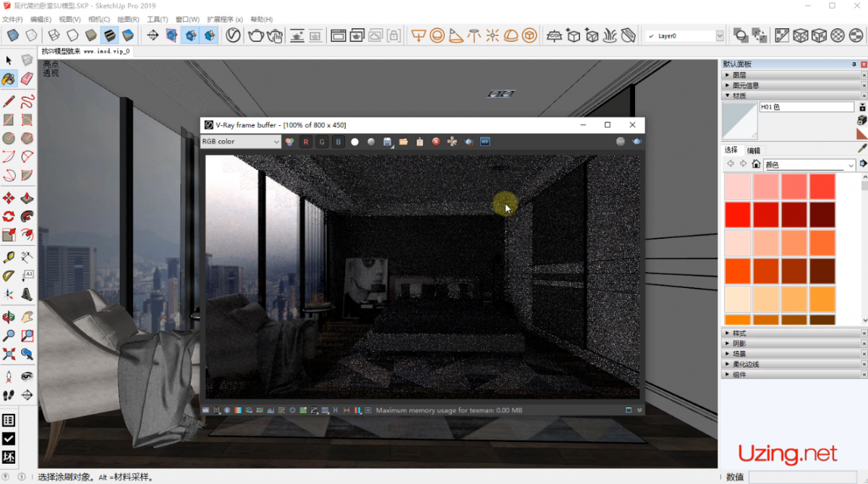Select the Move tool
The width and height of the screenshot is (868, 484).
tap(9, 198)
